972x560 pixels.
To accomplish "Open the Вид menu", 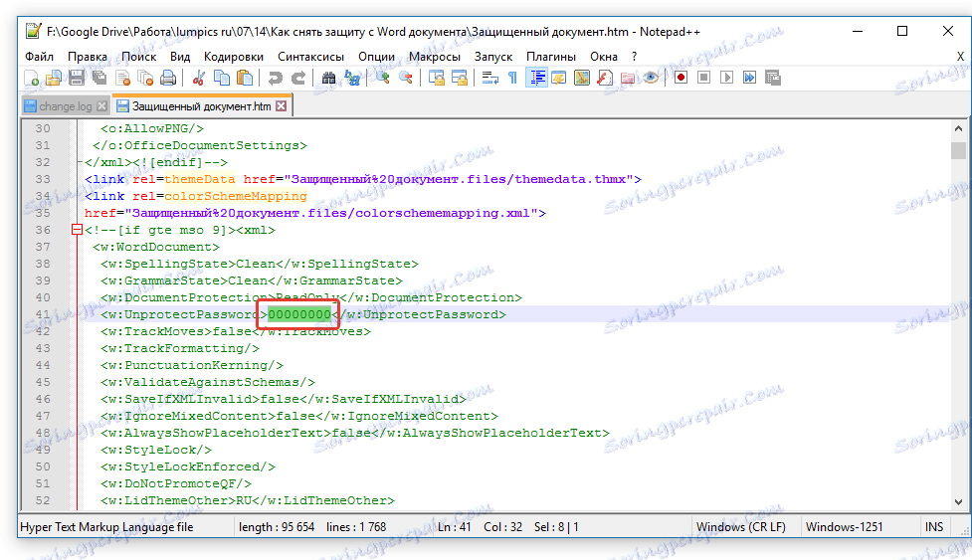I will [x=180, y=57].
